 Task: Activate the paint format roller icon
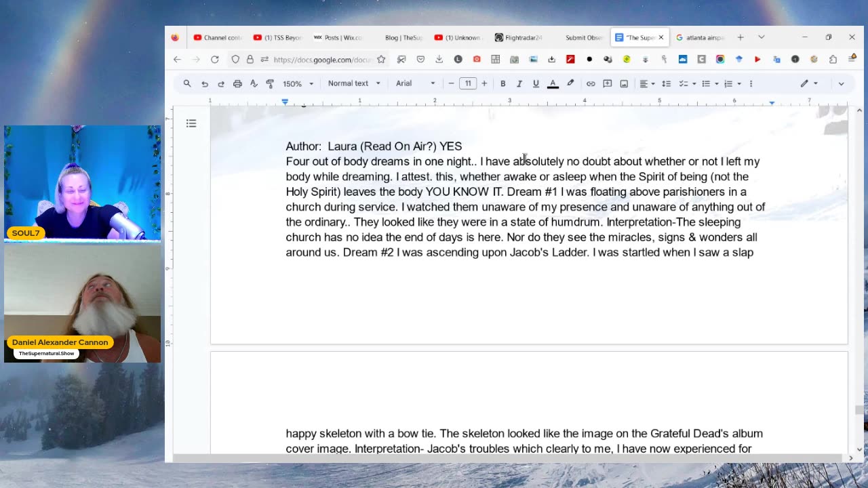(x=270, y=83)
